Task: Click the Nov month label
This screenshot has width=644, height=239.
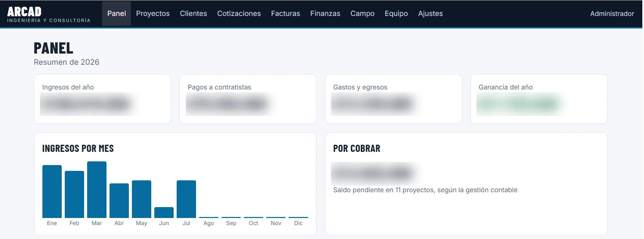Action: tap(276, 223)
